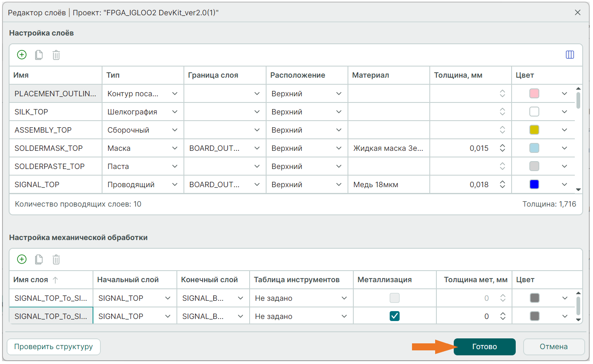Open column visibility settings icon

[569, 55]
